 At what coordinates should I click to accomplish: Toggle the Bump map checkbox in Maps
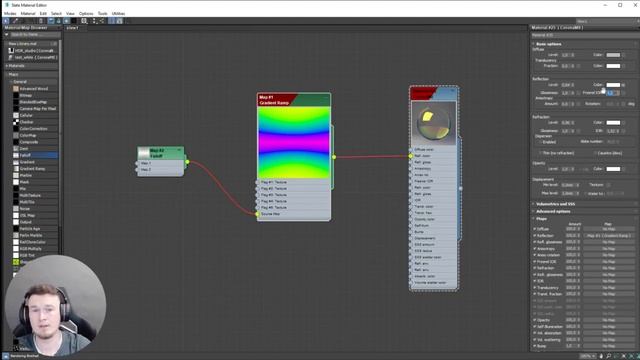[534, 346]
